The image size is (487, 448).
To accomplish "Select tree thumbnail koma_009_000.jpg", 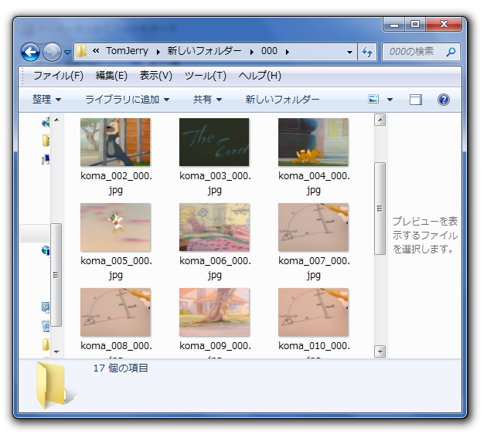I will (214, 312).
